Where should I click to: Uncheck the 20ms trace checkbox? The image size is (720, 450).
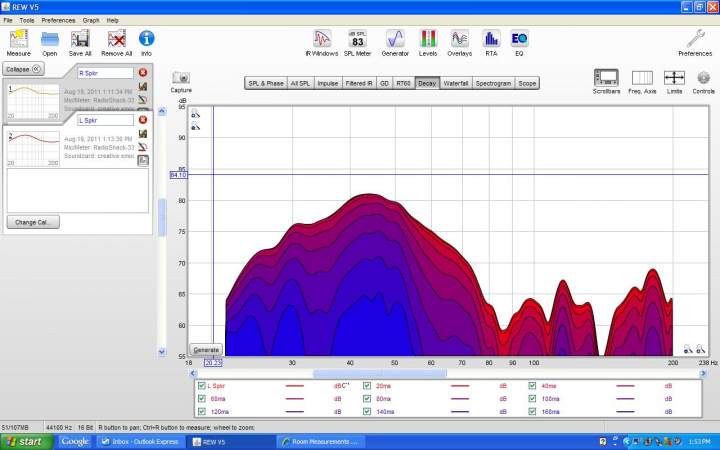tap(367, 386)
